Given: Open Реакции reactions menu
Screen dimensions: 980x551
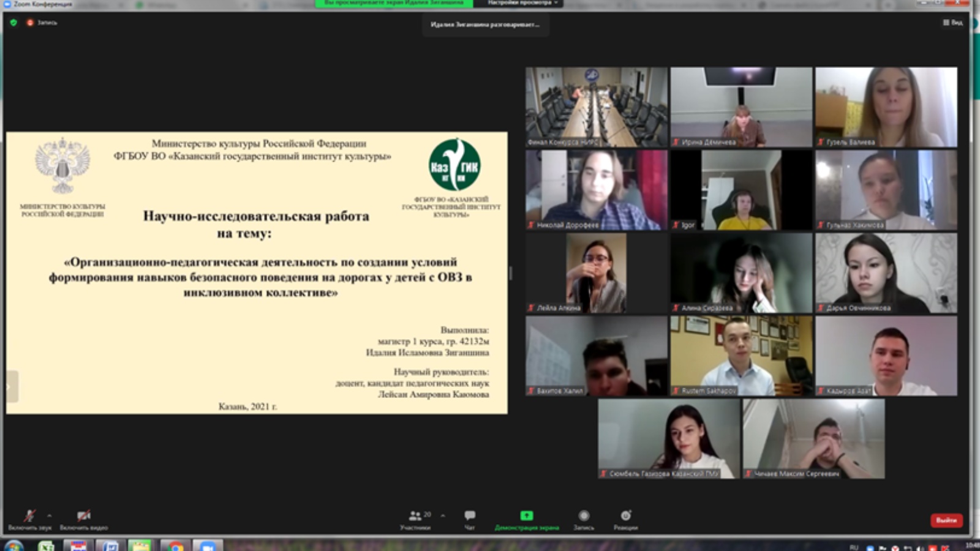Looking at the screenshot, I should pos(625,518).
